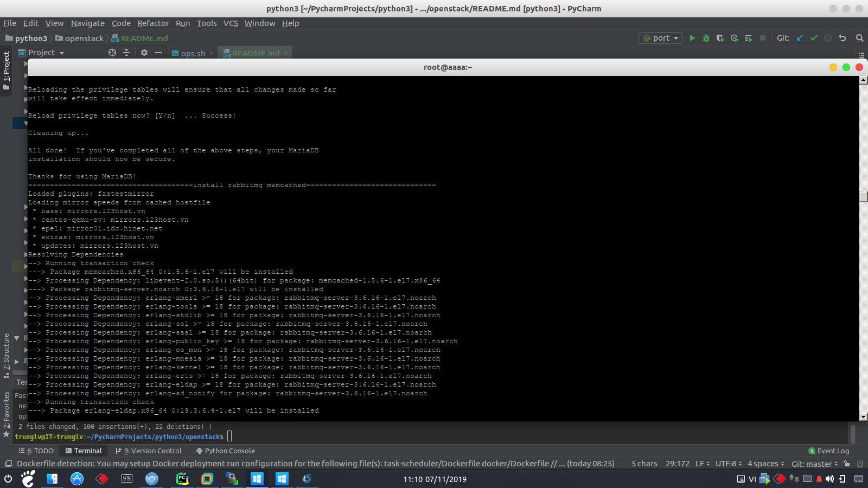Open the 9: Version Control tool window
The height and width of the screenshot is (488, 868).
[149, 451]
